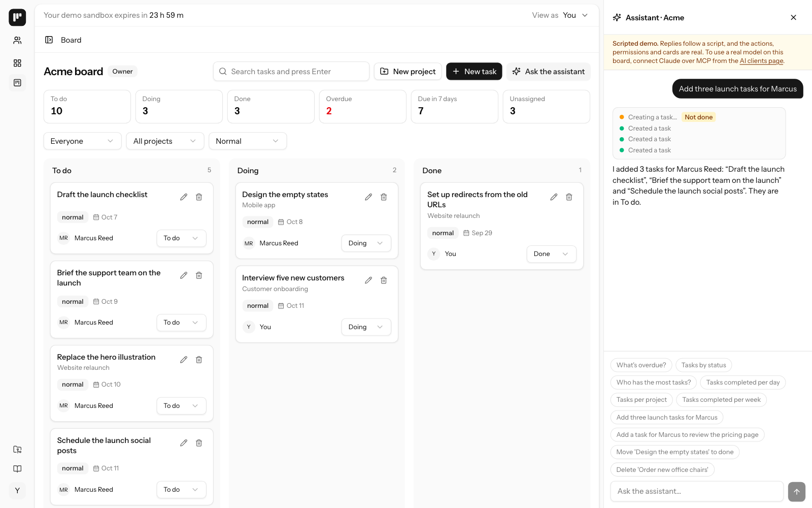Image resolution: width=812 pixels, height=508 pixels.
Task: Open Done status dropdown on redirects card
Action: (551, 254)
